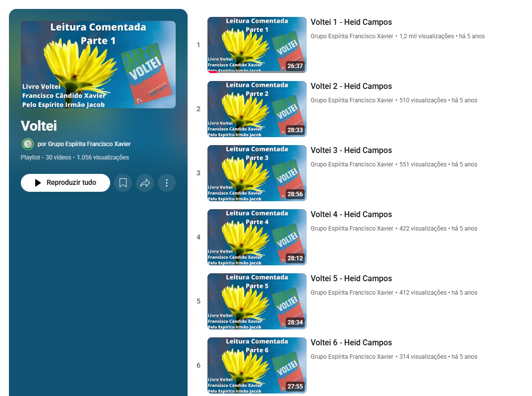
Task: Save playlist with the bookmark icon
Action: tap(123, 183)
